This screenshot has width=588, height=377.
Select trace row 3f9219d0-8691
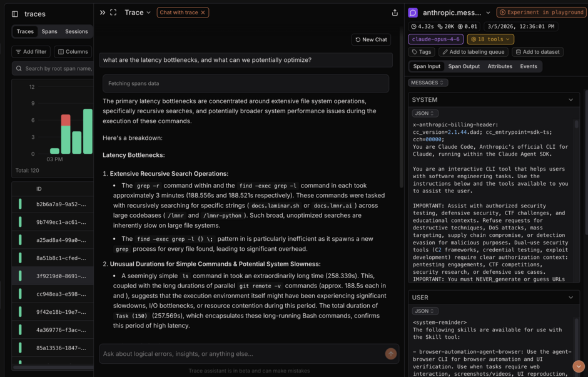[53, 276]
